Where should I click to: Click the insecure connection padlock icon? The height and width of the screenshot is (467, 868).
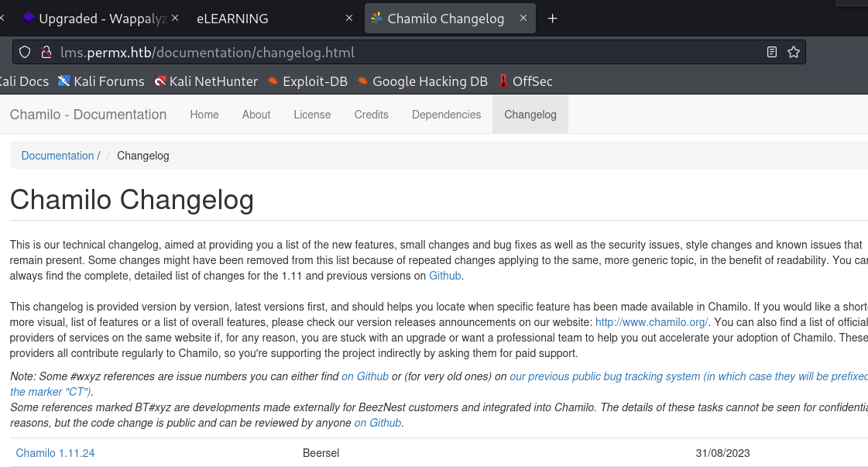coord(46,52)
